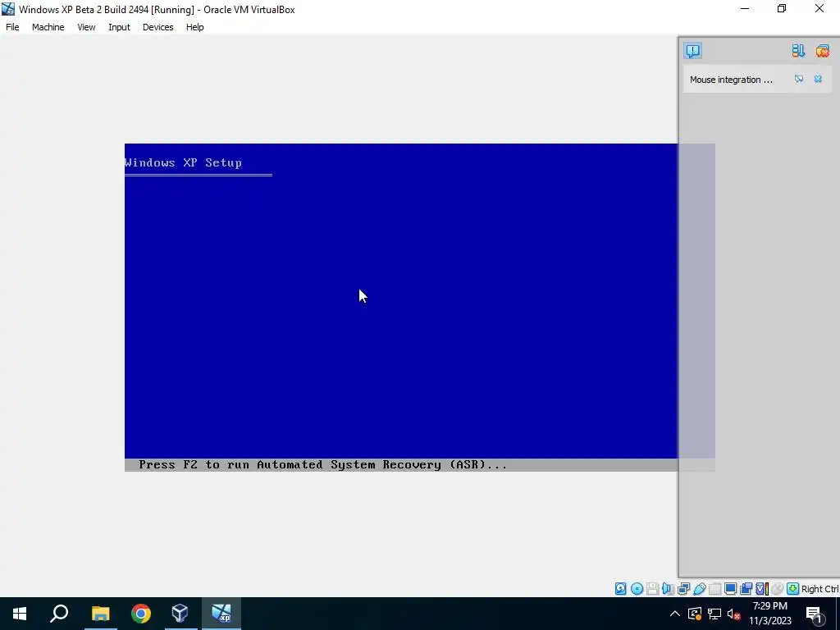
Task: Click the mouse integration status icon
Action: pos(778,589)
